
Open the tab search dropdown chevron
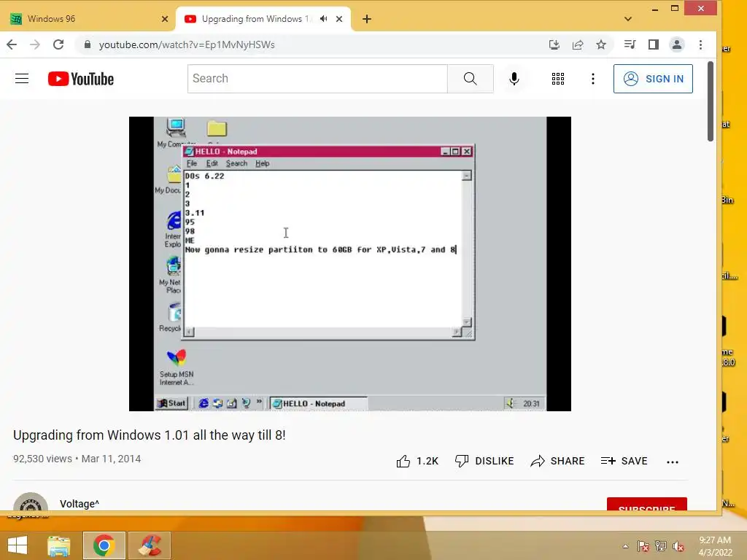tap(628, 19)
